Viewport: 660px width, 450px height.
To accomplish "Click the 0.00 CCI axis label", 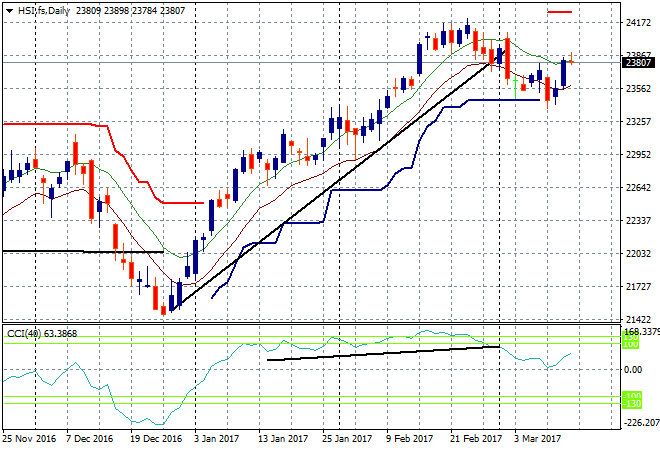I will [x=633, y=370].
